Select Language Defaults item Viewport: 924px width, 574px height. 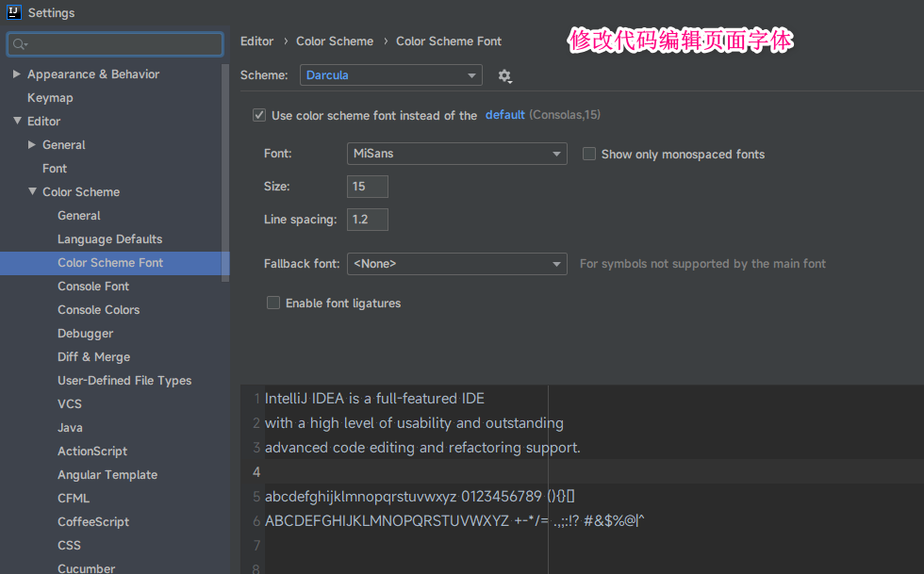tap(109, 239)
